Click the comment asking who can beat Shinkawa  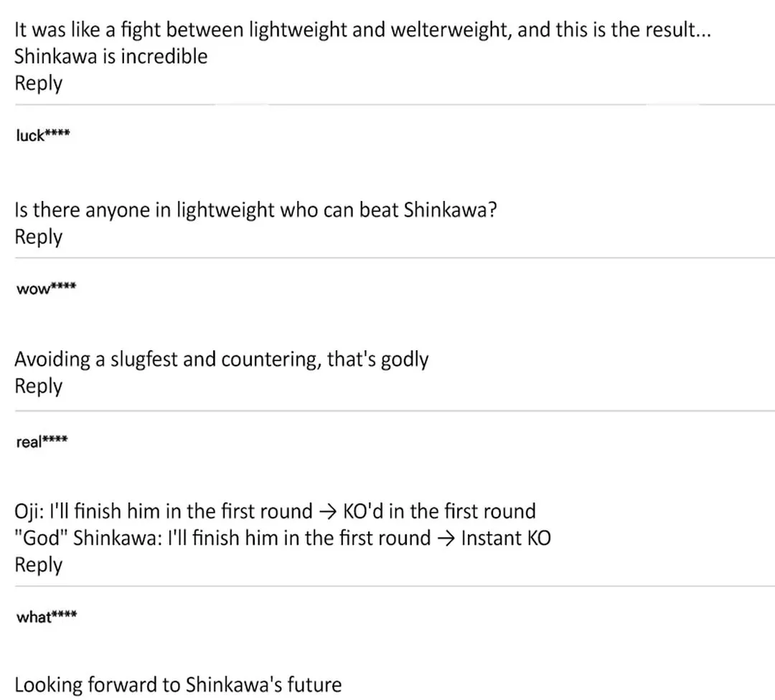click(255, 210)
